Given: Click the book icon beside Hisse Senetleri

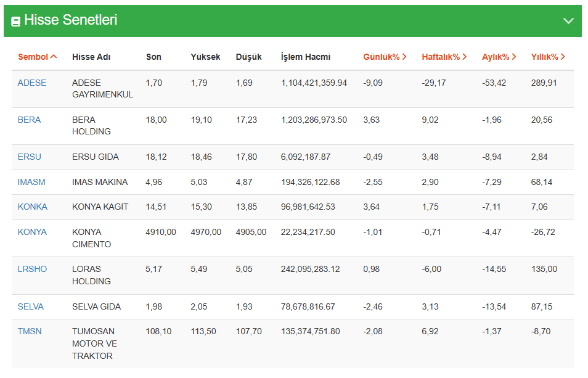Looking at the screenshot, I should coord(16,21).
